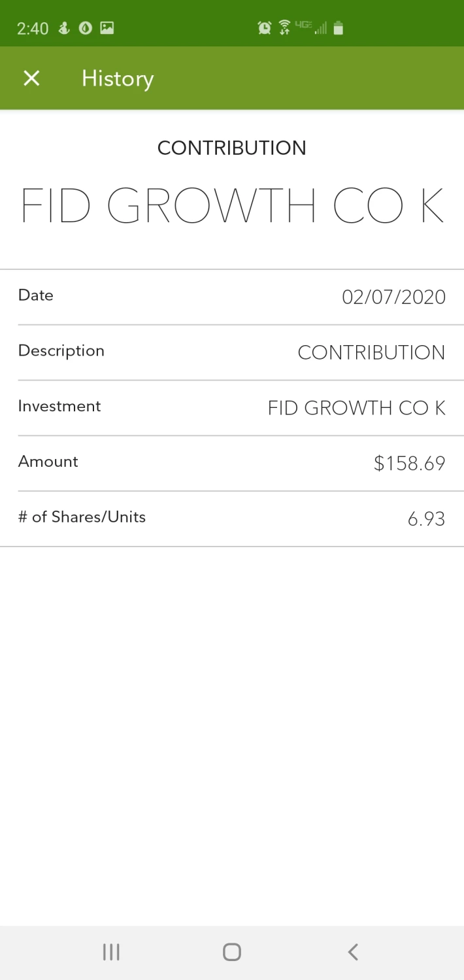Tap the Android back navigation arrow
The width and height of the screenshot is (464, 980).
click(x=353, y=951)
